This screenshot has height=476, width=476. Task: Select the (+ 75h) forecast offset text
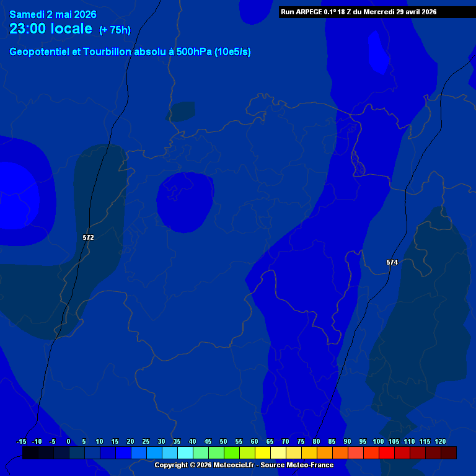pos(115,30)
